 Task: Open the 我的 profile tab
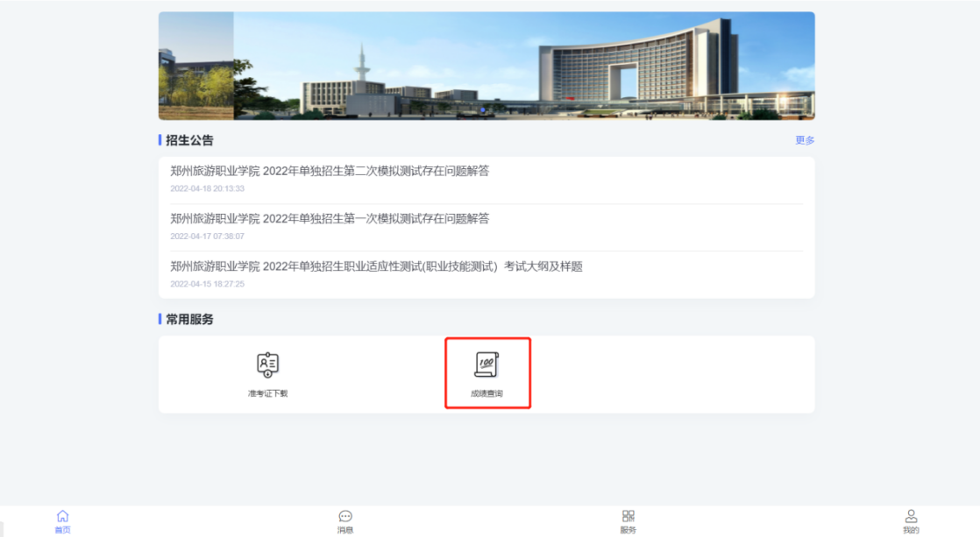tap(911, 522)
